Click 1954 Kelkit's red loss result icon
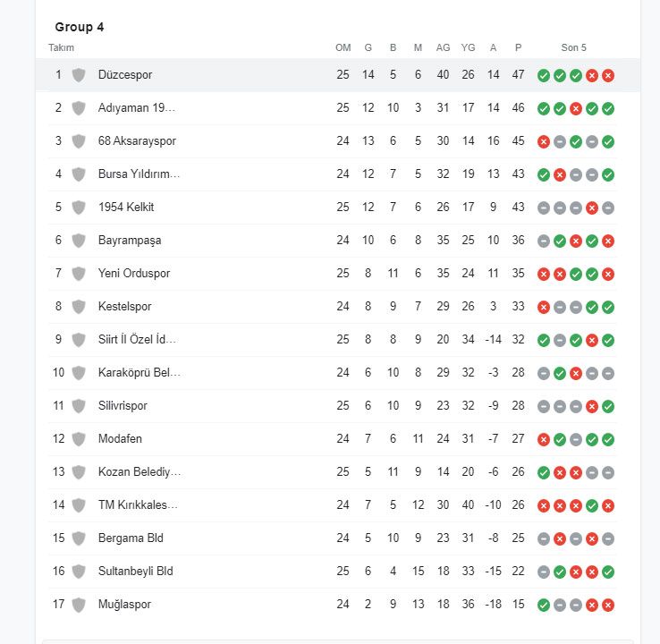This screenshot has height=644, width=660. tap(592, 208)
